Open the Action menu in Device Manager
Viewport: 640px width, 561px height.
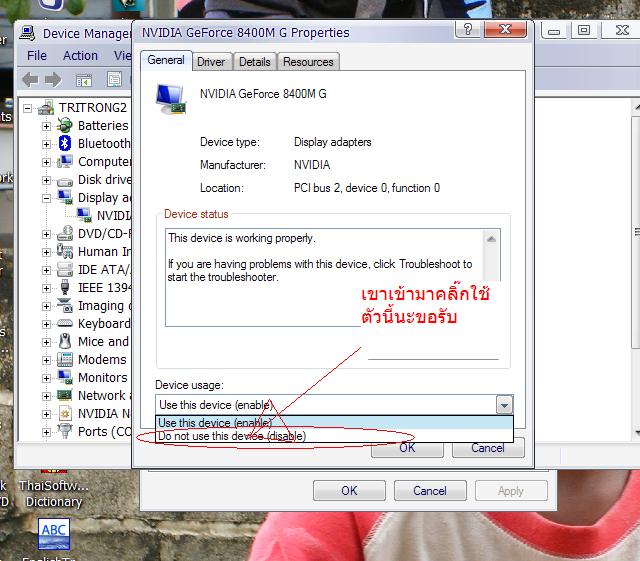click(80, 56)
